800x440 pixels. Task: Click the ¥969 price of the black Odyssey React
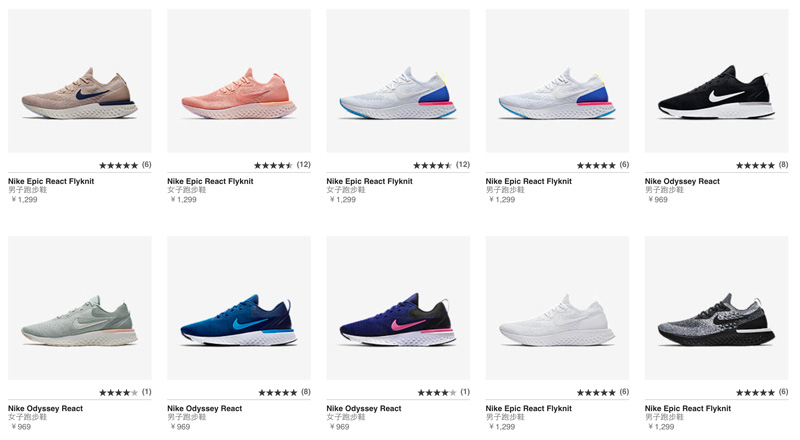pyautogui.click(x=660, y=199)
